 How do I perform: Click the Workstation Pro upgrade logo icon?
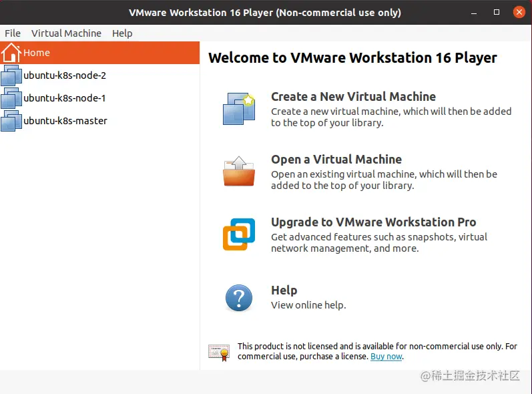coord(239,234)
